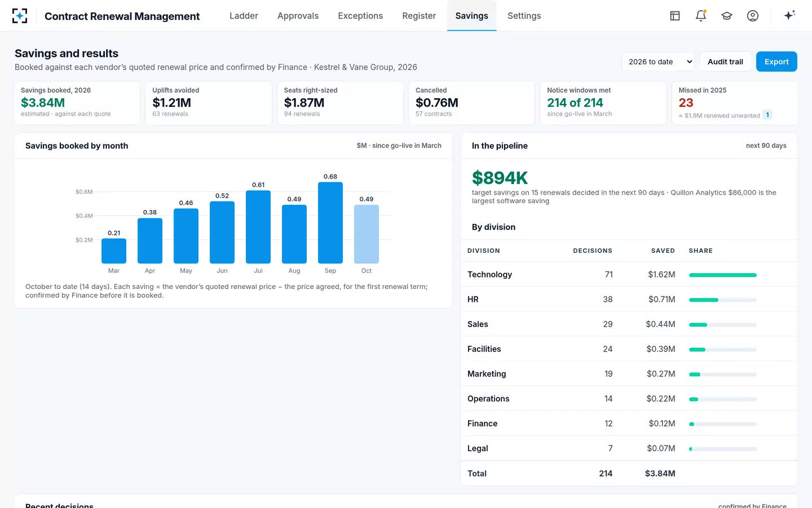Click the Export button
Screen dimensions: 812x508
pyautogui.click(x=776, y=62)
